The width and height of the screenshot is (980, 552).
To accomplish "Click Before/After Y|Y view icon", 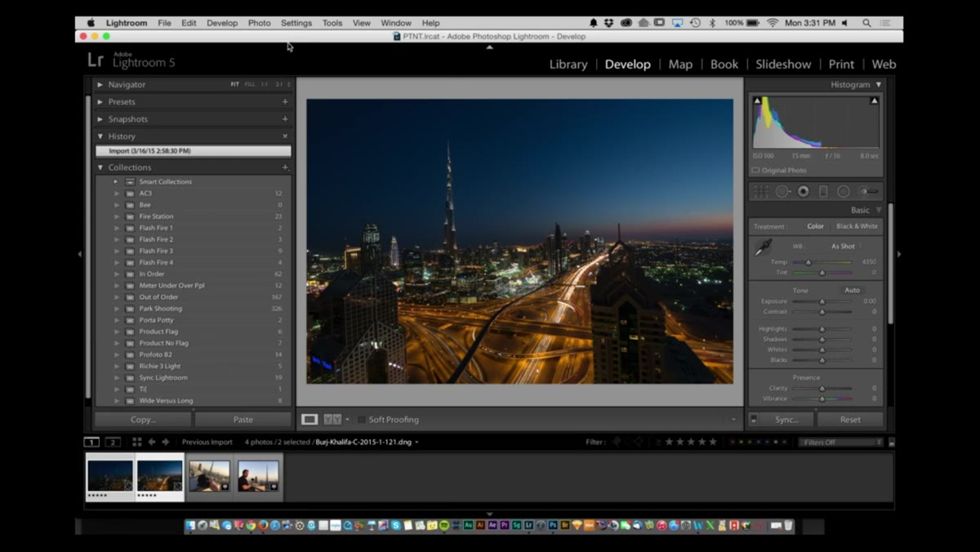I will click(332, 419).
